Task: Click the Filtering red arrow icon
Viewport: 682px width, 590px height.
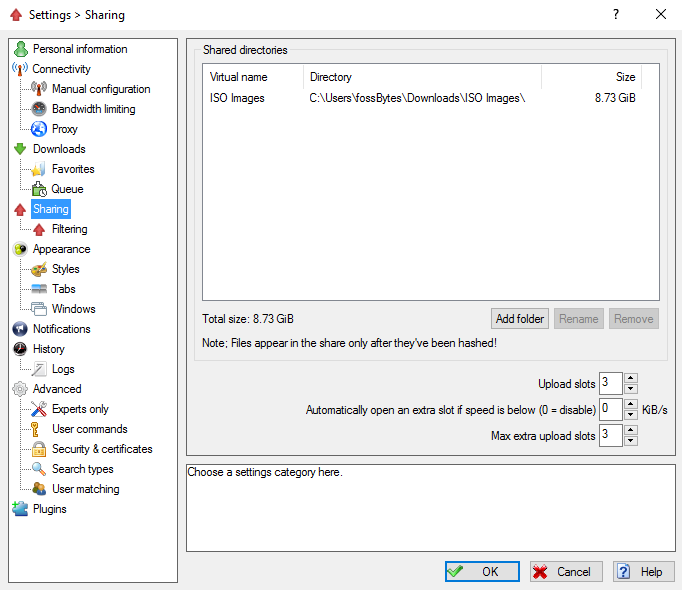Action: point(39,229)
